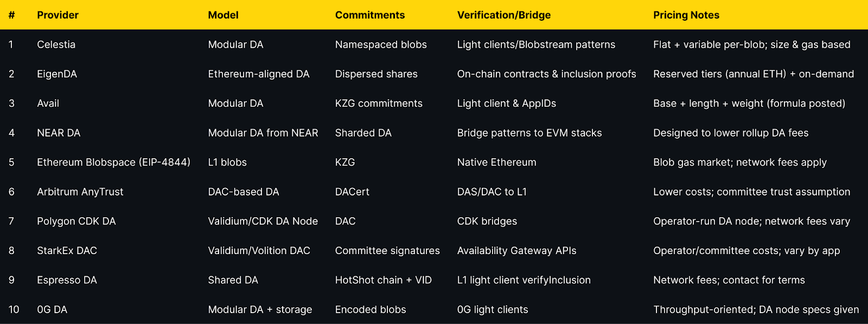Click the Arbitrum AnyTrust provider cell

point(80,192)
